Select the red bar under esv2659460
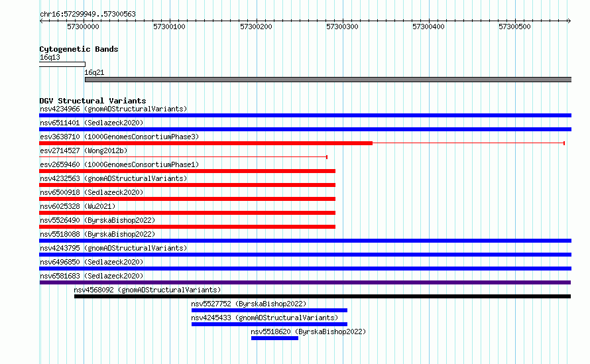Screen dimensions: 590x364 [187, 171]
